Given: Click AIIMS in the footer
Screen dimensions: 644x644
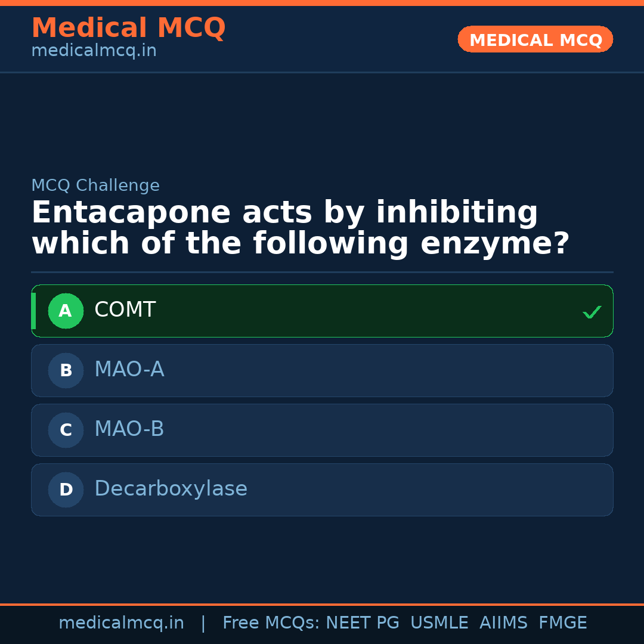Looking at the screenshot, I should (503, 623).
